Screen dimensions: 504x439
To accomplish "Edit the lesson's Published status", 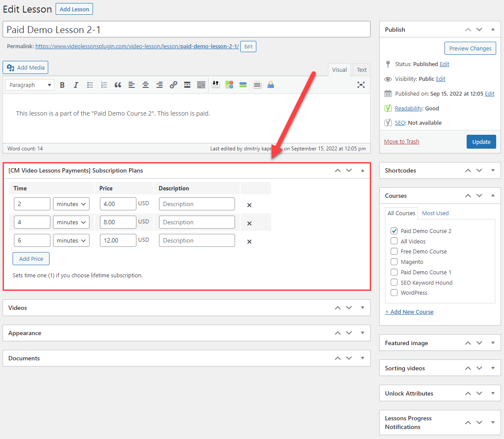I will point(444,64).
